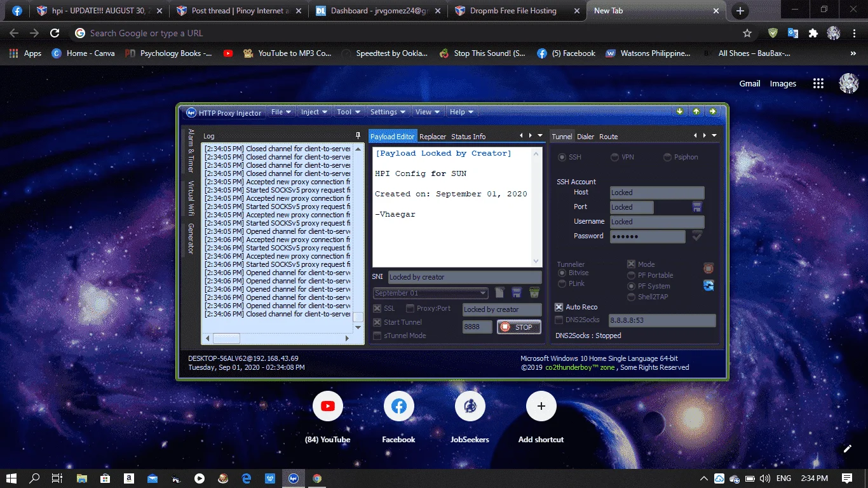Switch to the Route tab
The image size is (868, 488).
[609, 137]
